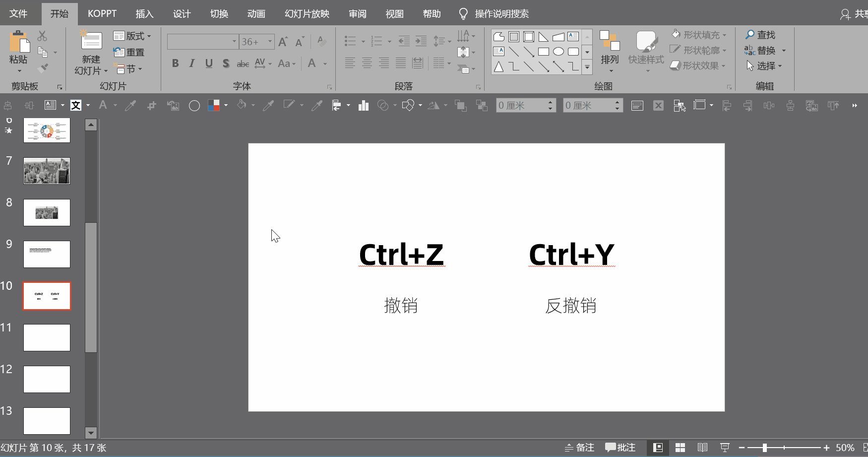Click the Paste (粘贴) icon
This screenshot has width=868, height=457.
[19, 43]
